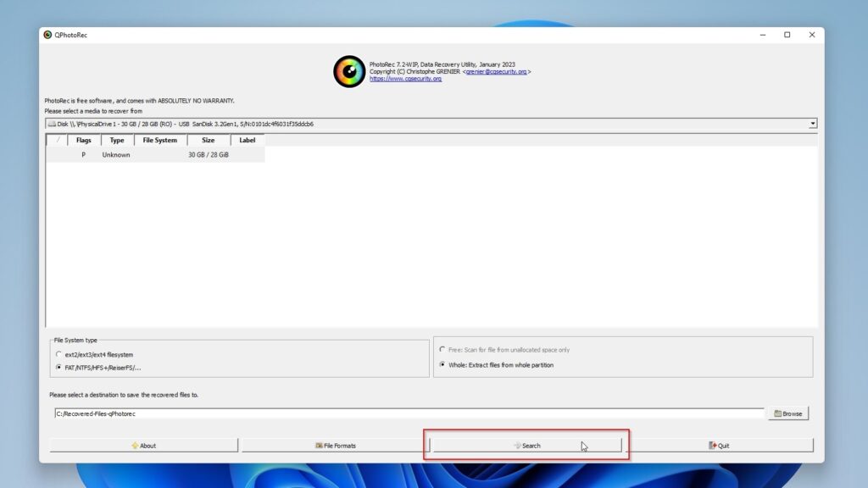The image size is (868, 488).
Task: Click the About button
Action: (144, 446)
